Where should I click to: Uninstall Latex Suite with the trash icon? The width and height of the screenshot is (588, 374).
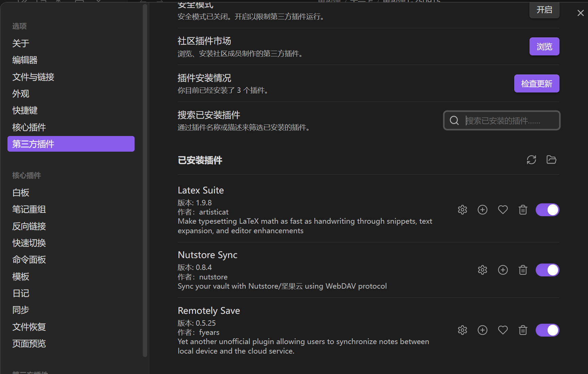[x=523, y=210]
